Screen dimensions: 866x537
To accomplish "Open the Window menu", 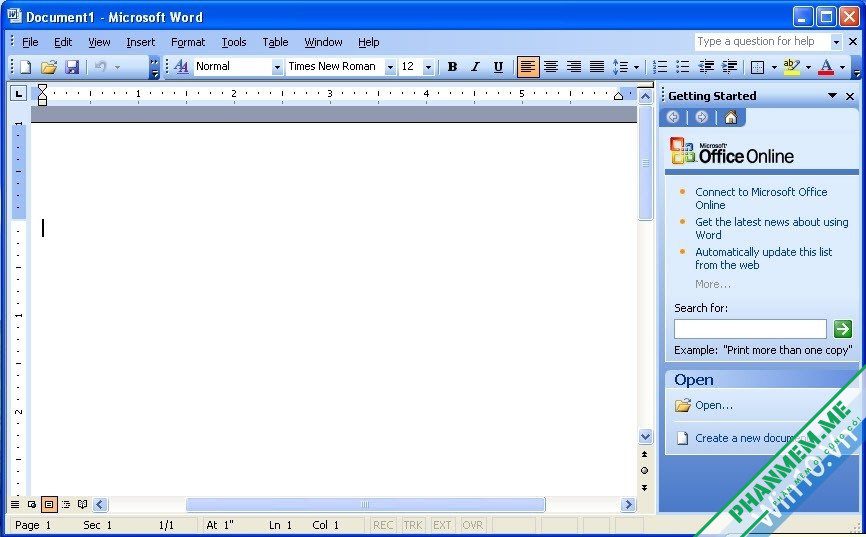I will coord(323,42).
